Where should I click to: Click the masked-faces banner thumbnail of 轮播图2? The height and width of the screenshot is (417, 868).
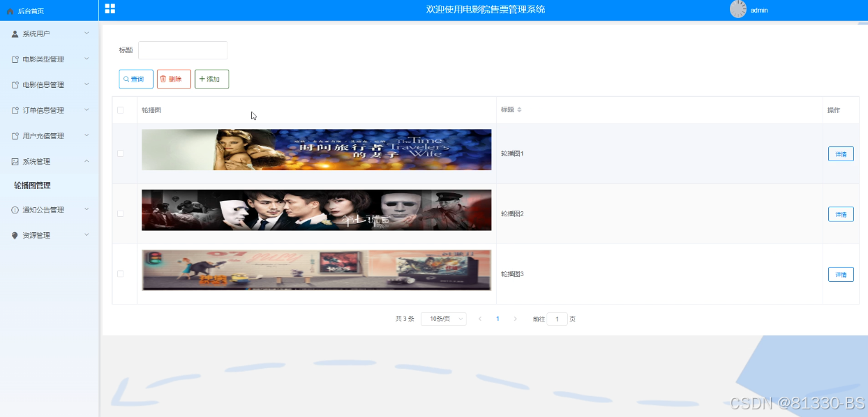point(316,210)
